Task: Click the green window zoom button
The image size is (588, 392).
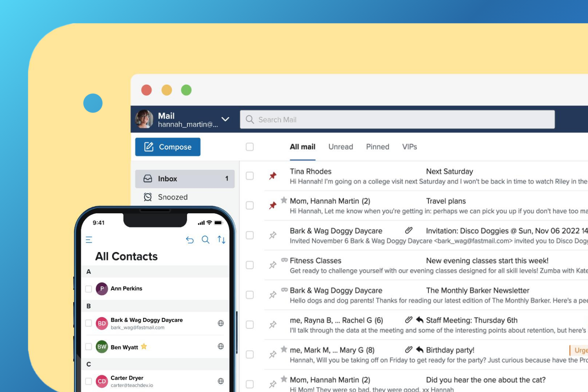Action: (x=186, y=90)
